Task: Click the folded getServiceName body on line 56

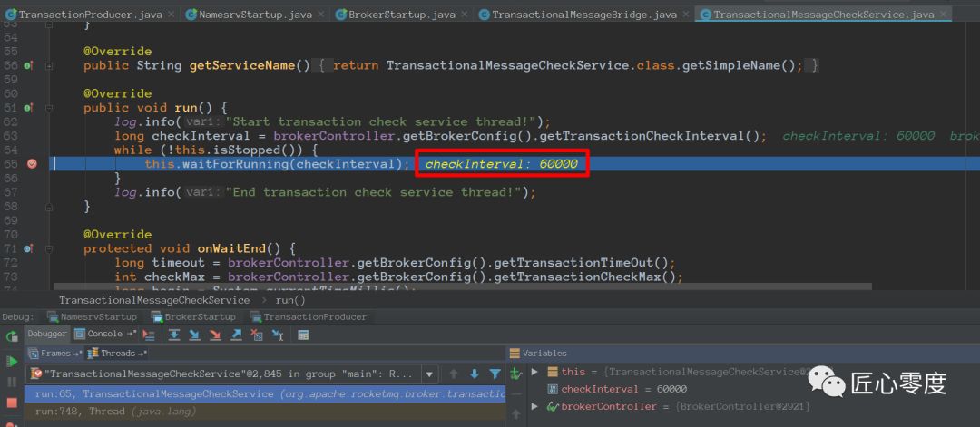Action: pyautogui.click(x=568, y=65)
